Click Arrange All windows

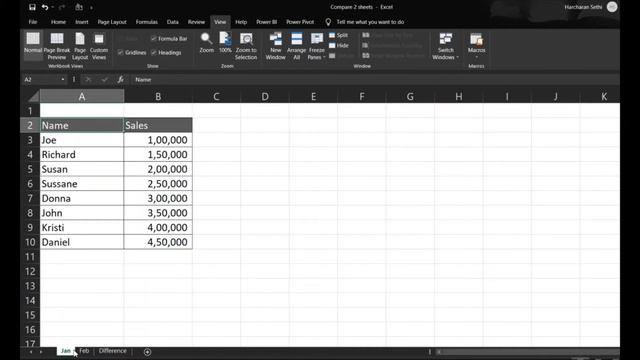point(297,46)
